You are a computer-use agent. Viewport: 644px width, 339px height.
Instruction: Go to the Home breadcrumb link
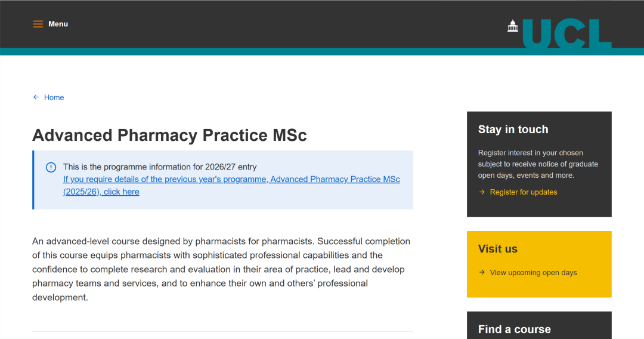tap(54, 97)
